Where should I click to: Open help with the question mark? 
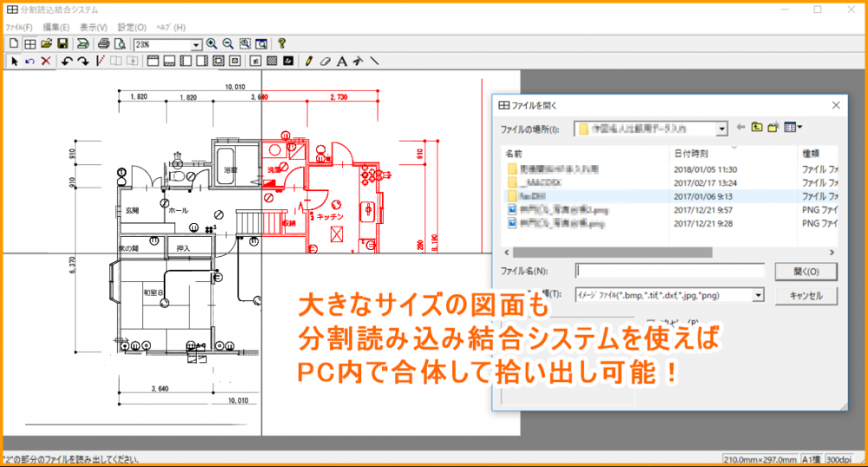pyautogui.click(x=281, y=43)
